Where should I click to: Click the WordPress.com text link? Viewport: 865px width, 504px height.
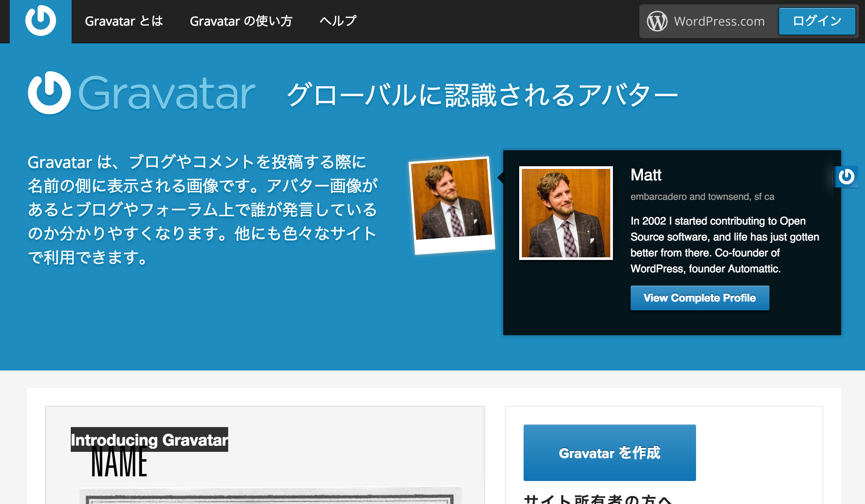[719, 21]
